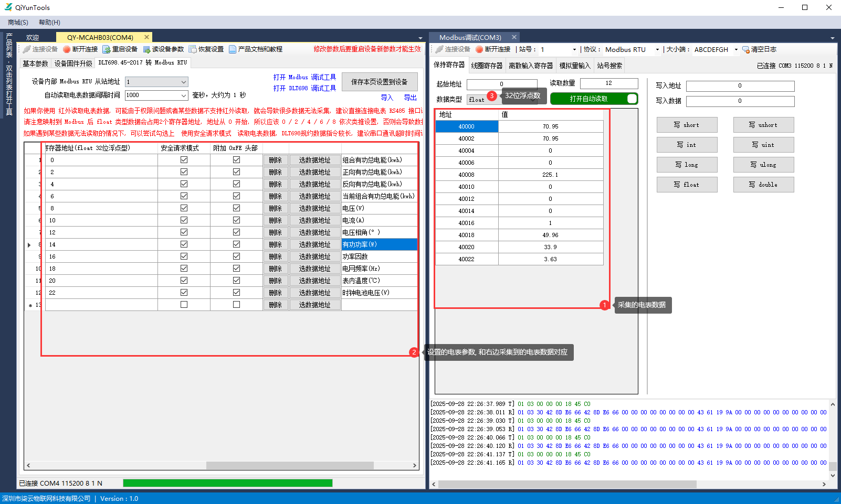The image size is (841, 504).
Task: Switch to the 线圈寄存器 tab
Action: point(486,66)
